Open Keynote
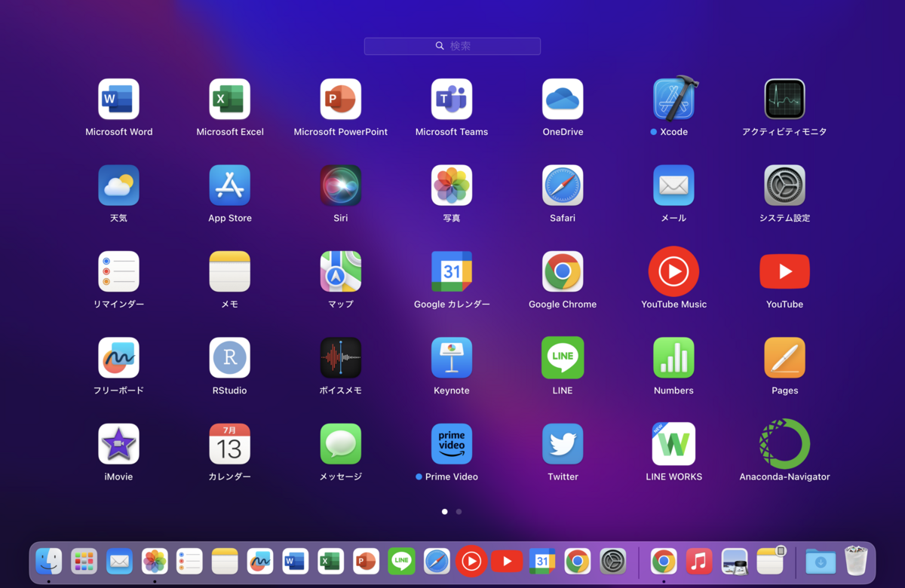This screenshot has width=905, height=588. click(x=452, y=357)
